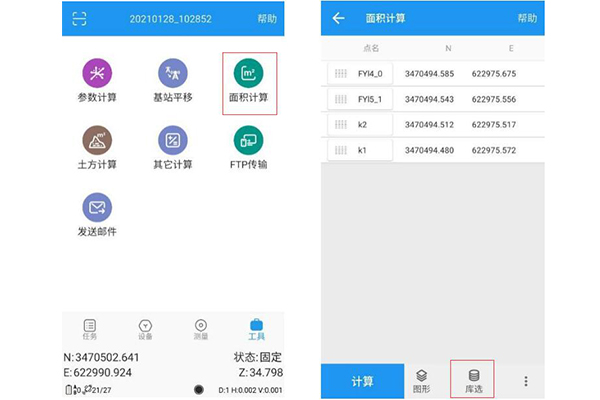Tap the scan icon in left header
The image size is (600, 400).
(x=80, y=18)
